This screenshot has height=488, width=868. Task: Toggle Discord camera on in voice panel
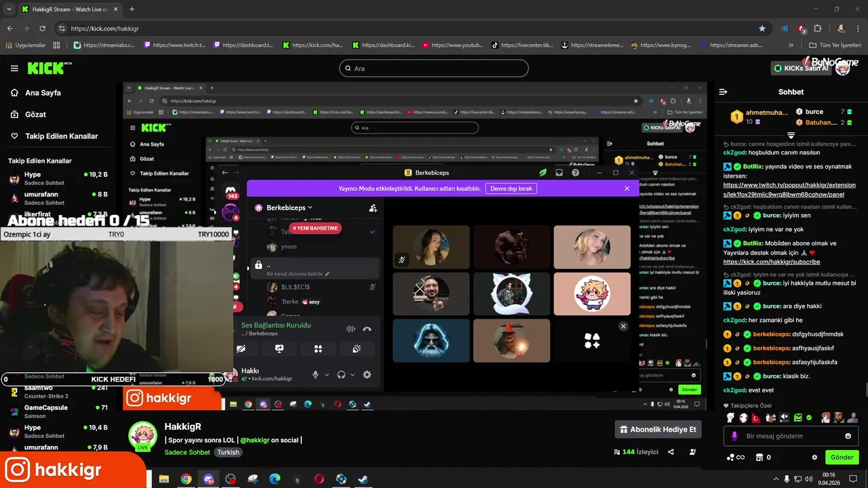pyautogui.click(x=241, y=348)
